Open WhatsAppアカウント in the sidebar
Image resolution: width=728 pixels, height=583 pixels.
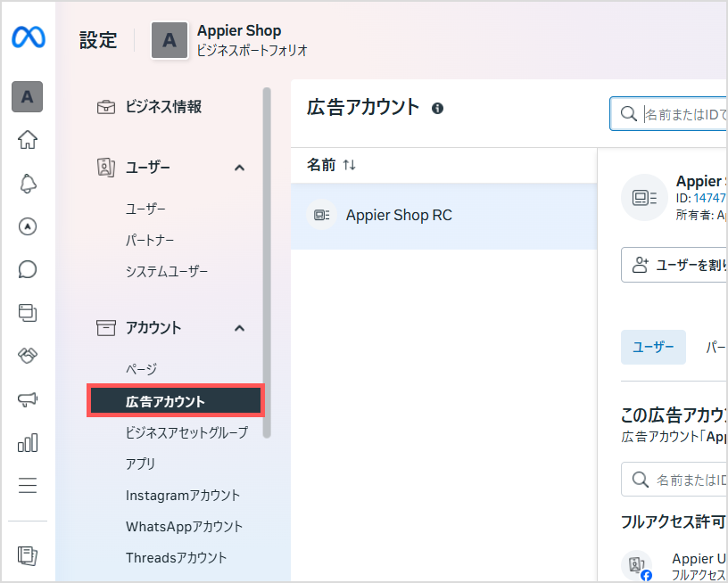(185, 527)
